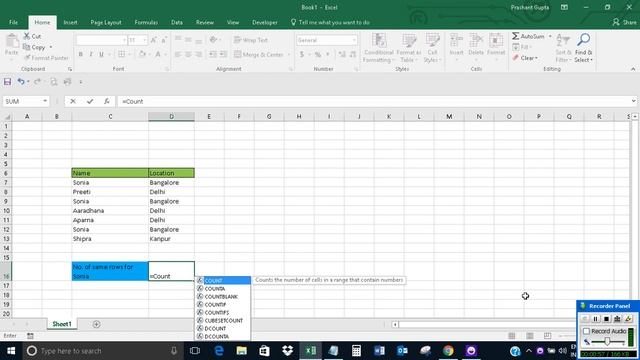Screen dimensions: 640x360
Task: Toggle Underline formatting
Action: (x=101, y=54)
